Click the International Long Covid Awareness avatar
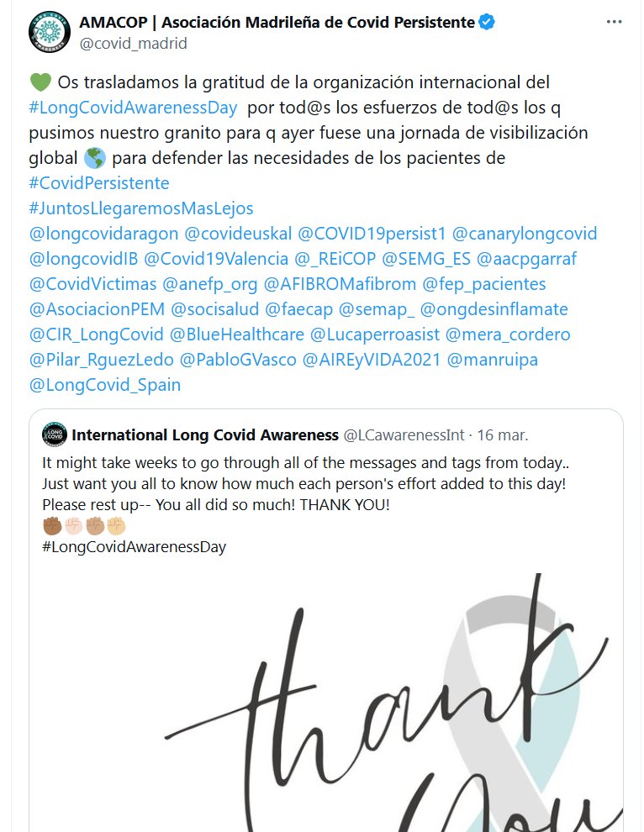The height and width of the screenshot is (832, 644). point(54,434)
